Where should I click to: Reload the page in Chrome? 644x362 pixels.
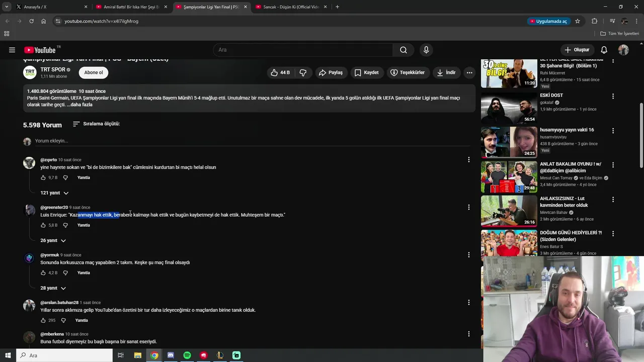tap(31, 21)
